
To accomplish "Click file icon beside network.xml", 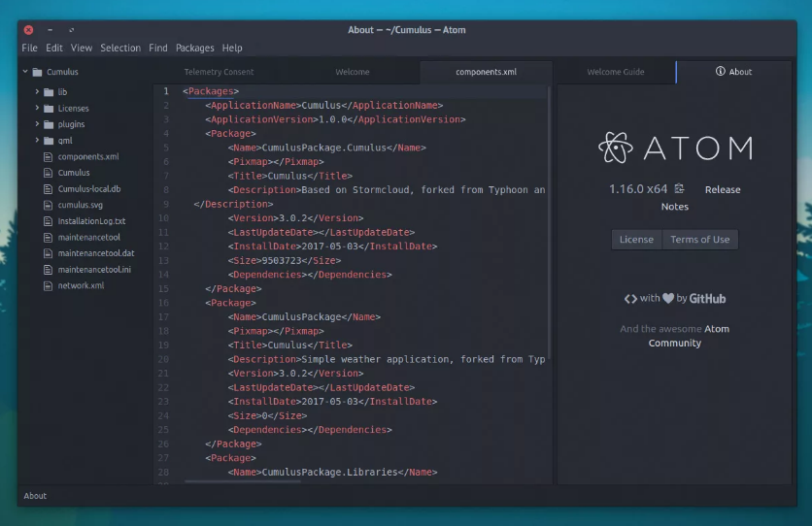I will click(x=49, y=285).
